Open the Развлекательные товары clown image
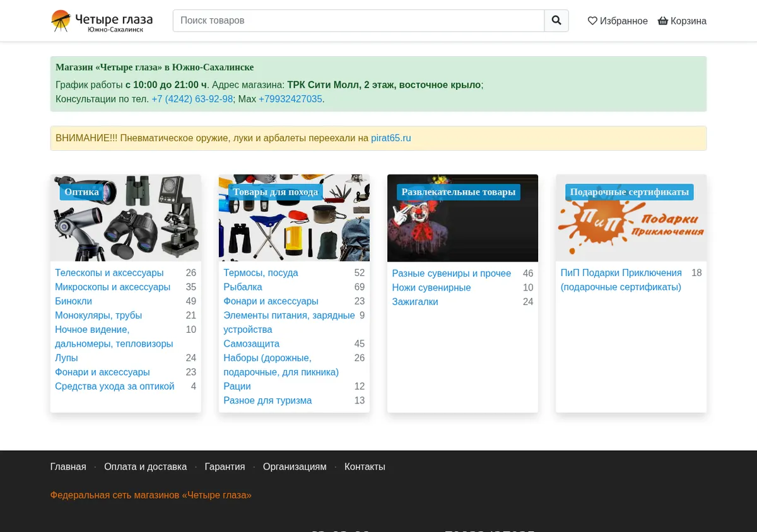Viewport: 757px width, 532px height. click(x=462, y=218)
